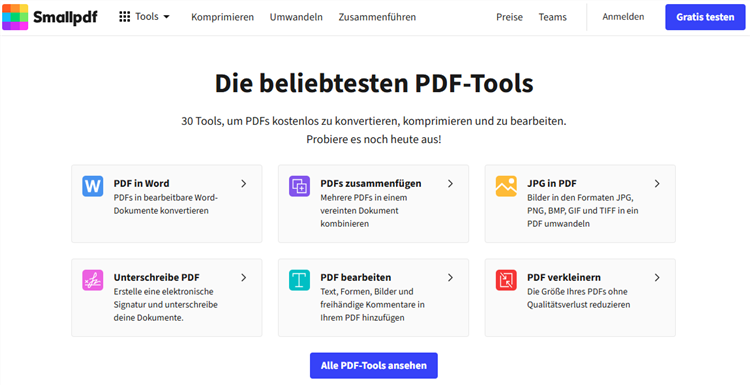Click the Alle PDF-Tools ansehen button
Viewport: 750px width, 385px height.
pyautogui.click(x=374, y=366)
